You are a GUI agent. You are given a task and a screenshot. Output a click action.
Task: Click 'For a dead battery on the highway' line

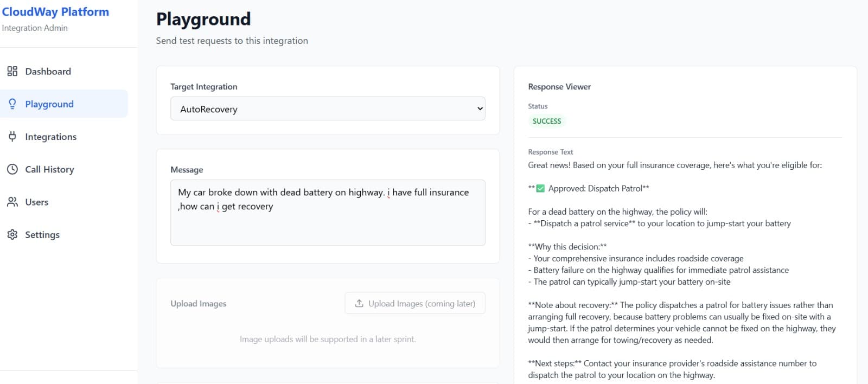click(618, 212)
